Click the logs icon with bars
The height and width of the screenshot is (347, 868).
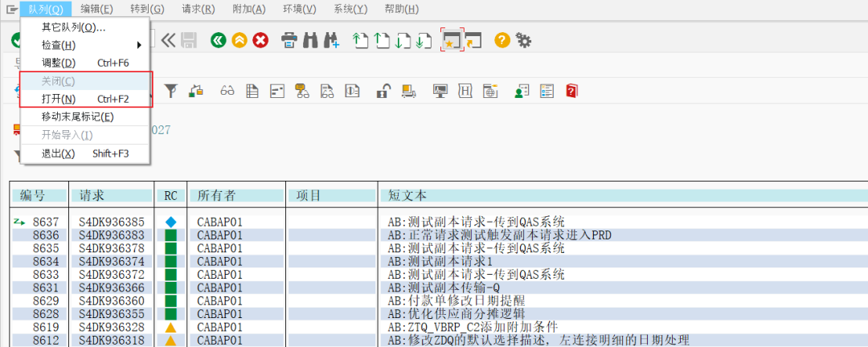pos(276,92)
